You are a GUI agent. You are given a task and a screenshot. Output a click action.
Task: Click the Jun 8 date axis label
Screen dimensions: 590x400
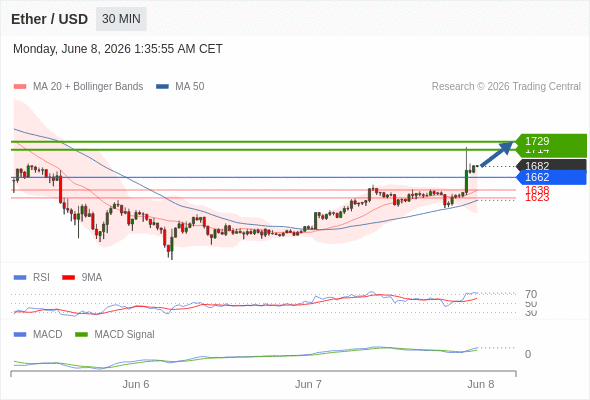pos(481,384)
